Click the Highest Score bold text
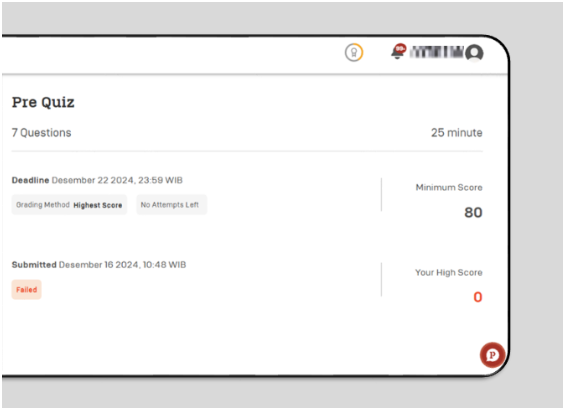563x408 pixels. (98, 205)
